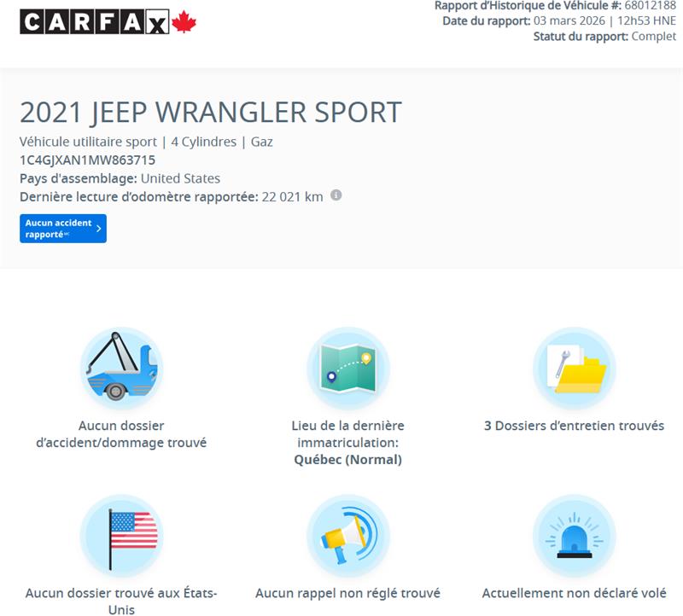The width and height of the screenshot is (683, 616).
Task: Open 'Aucun rappel non réglé trouvé' link
Action: (x=348, y=593)
